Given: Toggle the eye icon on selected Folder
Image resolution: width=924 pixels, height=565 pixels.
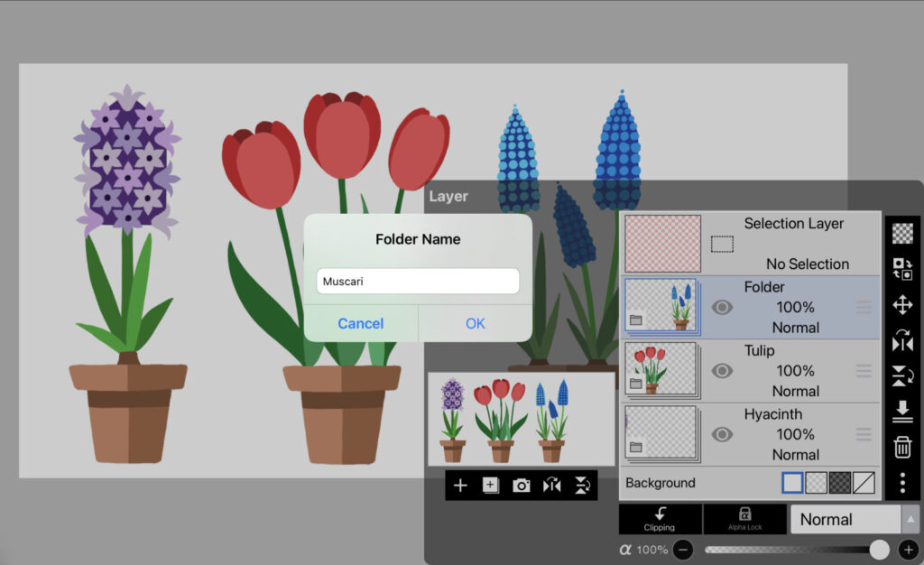Looking at the screenshot, I should pyautogui.click(x=722, y=308).
